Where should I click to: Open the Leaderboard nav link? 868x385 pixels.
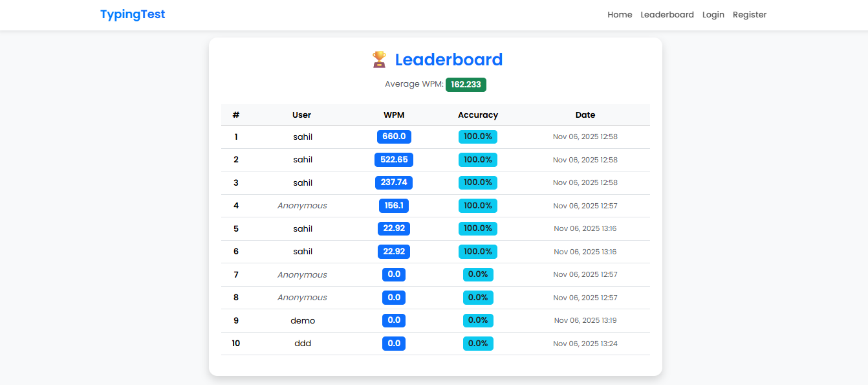point(667,15)
